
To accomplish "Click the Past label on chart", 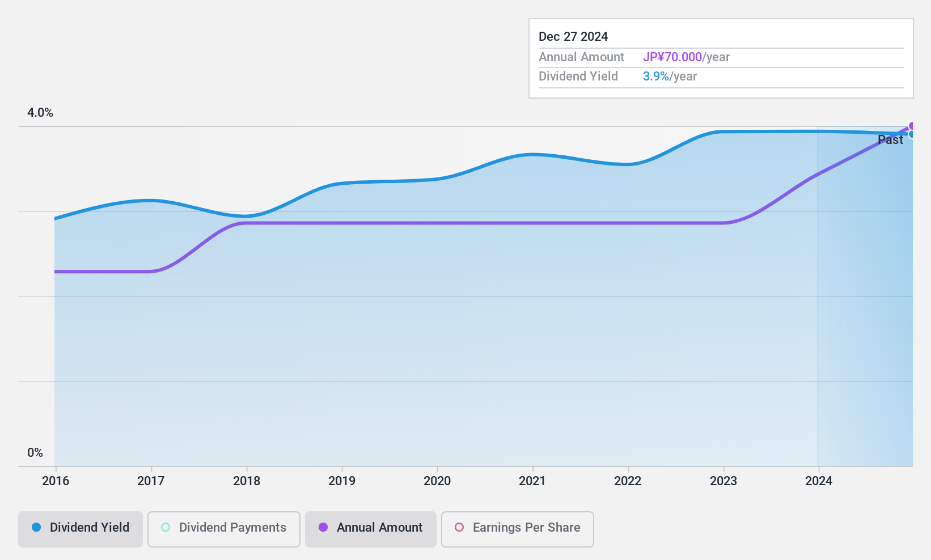I will pos(890,139).
